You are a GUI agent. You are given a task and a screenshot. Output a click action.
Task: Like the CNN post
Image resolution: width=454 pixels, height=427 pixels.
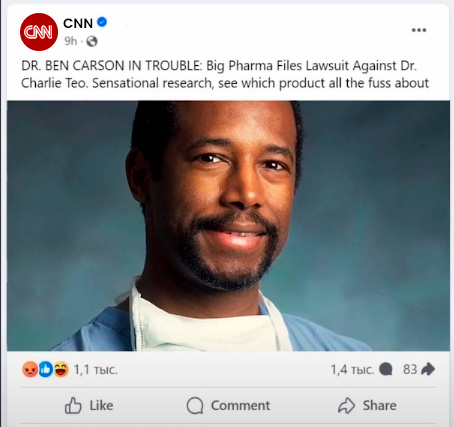[89, 406]
